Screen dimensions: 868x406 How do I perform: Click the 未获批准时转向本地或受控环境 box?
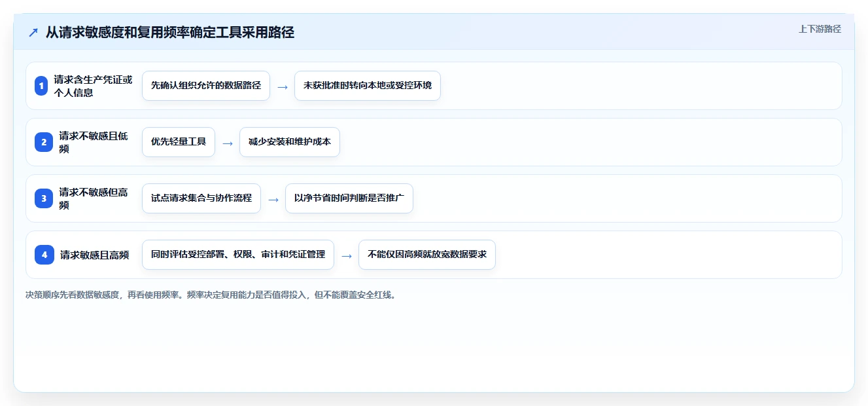click(x=368, y=86)
